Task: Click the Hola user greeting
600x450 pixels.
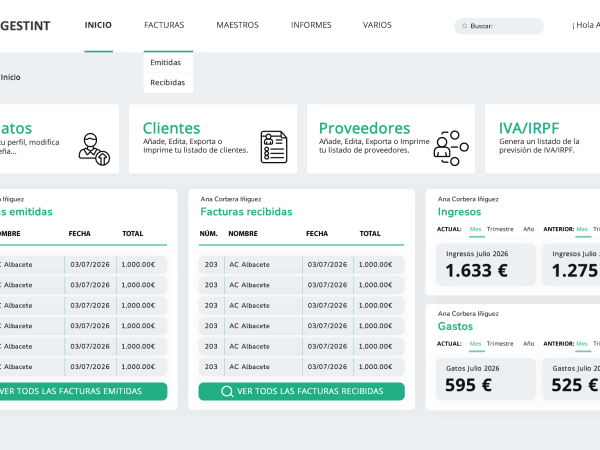Action: pos(586,25)
